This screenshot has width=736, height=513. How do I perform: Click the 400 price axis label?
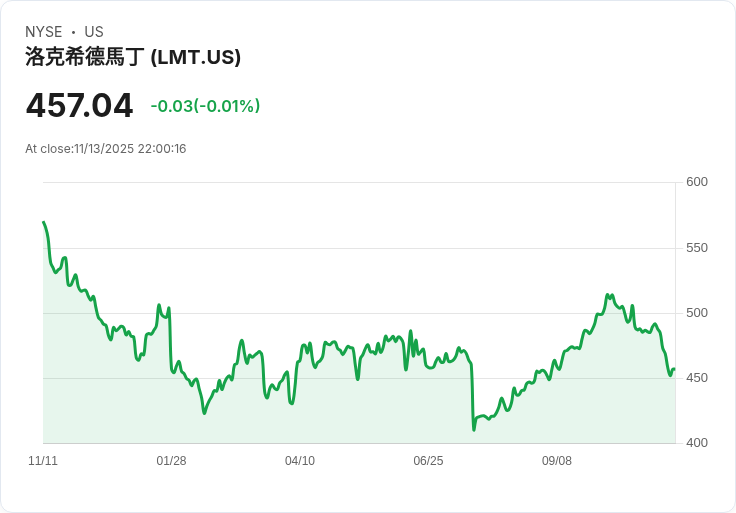coord(697,443)
